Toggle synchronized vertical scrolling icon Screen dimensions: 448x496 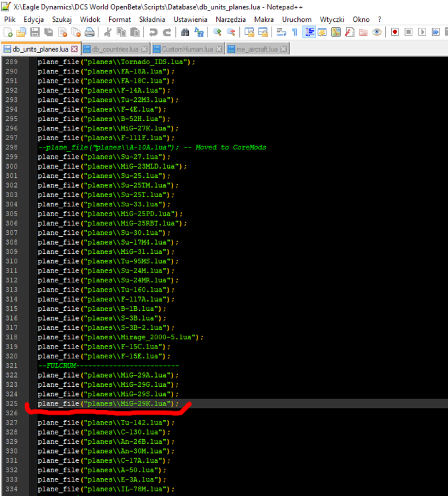pyautogui.click(x=249, y=32)
